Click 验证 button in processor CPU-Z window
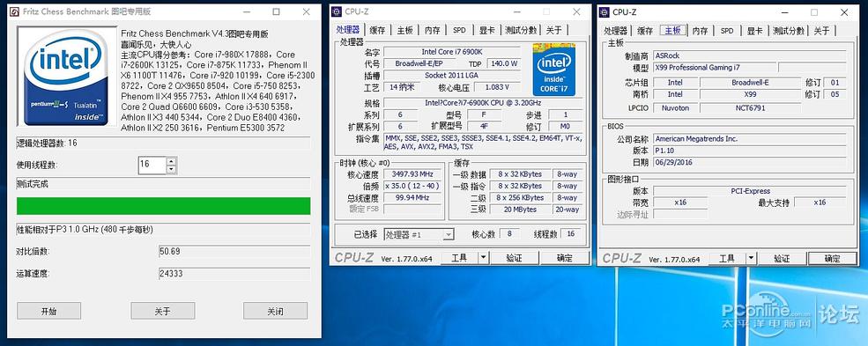This screenshot has height=346, width=868. (x=515, y=258)
